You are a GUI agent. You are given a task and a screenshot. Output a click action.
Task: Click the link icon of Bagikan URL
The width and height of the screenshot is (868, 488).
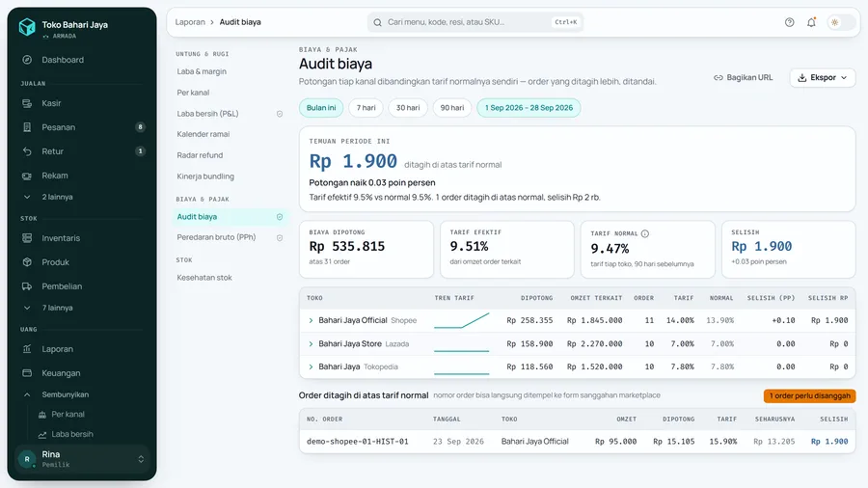pos(718,78)
